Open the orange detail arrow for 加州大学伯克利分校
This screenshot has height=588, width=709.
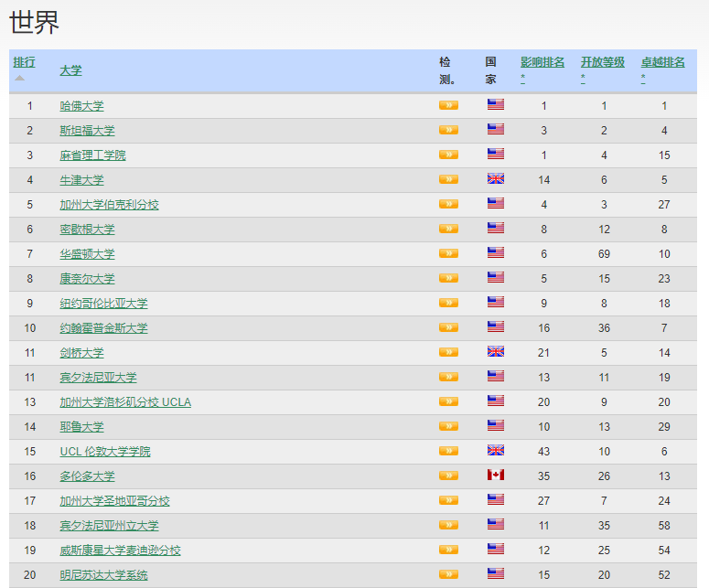pyautogui.click(x=448, y=204)
